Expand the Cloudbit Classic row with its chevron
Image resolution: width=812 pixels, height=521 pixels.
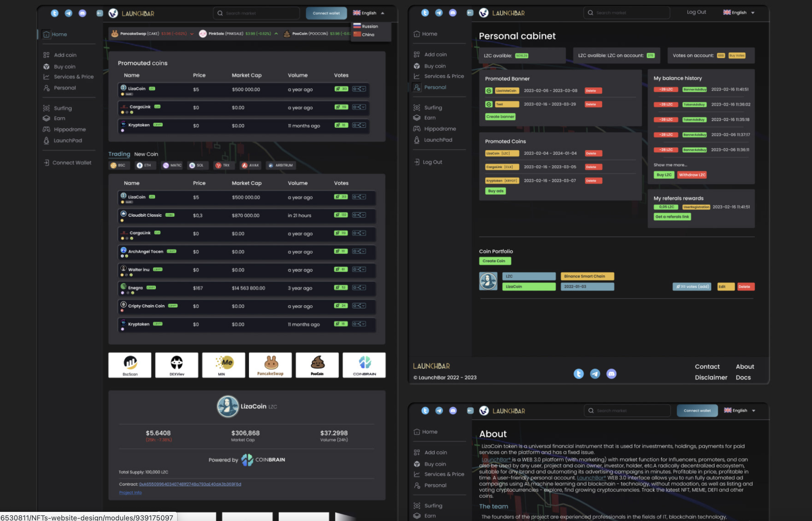tap(364, 215)
